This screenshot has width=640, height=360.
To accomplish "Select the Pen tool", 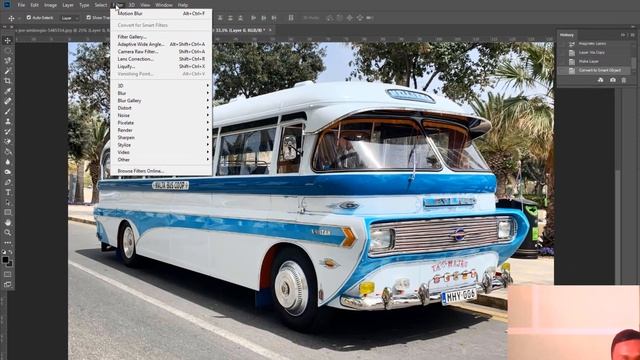I will tap(8, 182).
